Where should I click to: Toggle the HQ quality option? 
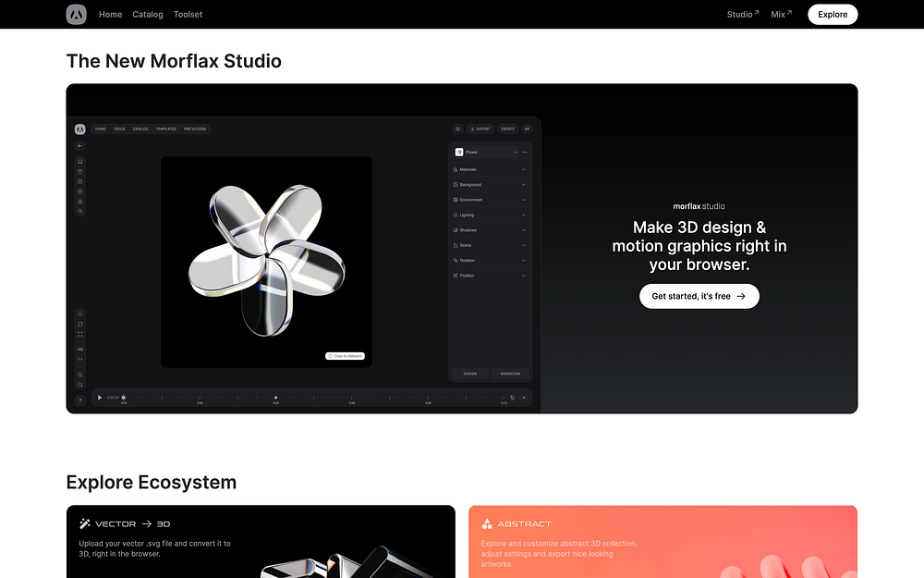(x=80, y=350)
